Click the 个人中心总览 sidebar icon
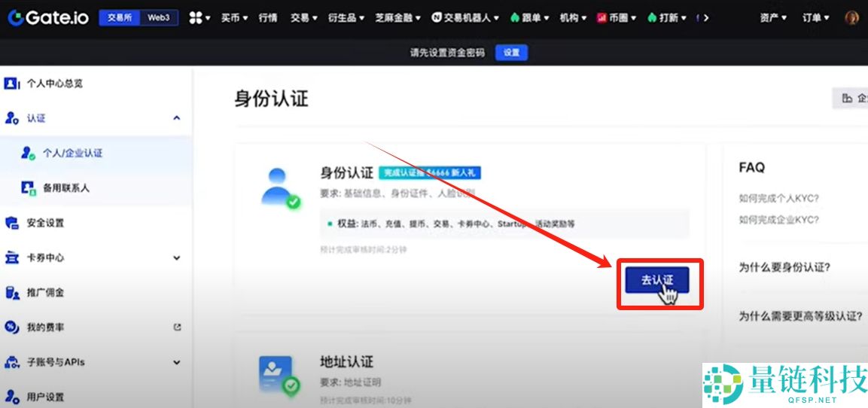 (x=12, y=84)
